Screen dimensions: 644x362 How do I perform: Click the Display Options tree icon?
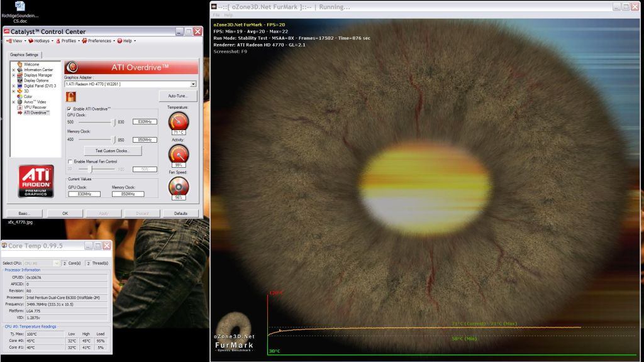click(x=19, y=80)
